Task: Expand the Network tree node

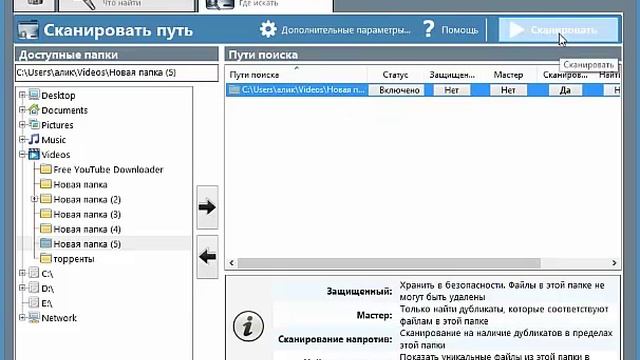Action: coord(22,318)
